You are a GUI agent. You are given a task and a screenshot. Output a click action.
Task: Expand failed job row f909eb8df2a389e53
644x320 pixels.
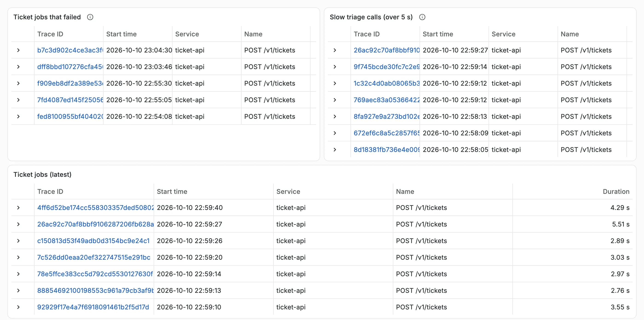pos(18,83)
